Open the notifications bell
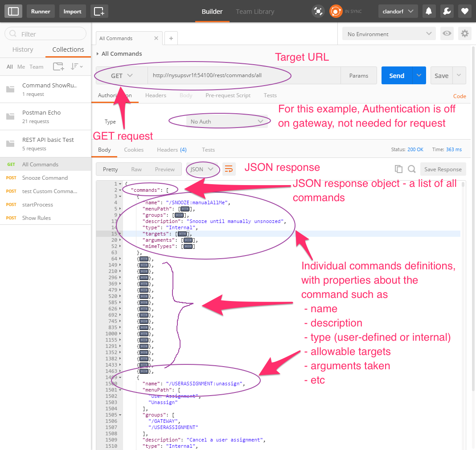The image size is (476, 450). point(429,11)
